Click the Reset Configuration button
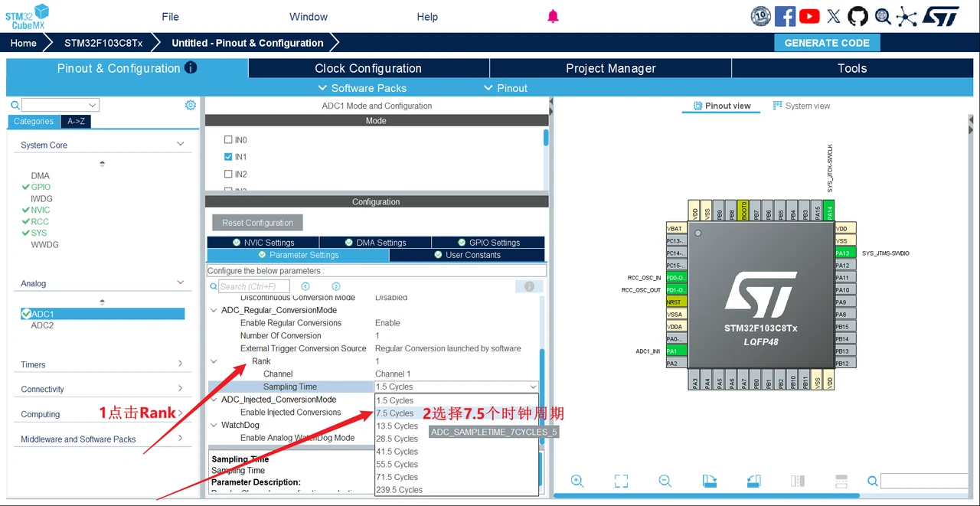Screen dimensions: 980x506 point(257,223)
